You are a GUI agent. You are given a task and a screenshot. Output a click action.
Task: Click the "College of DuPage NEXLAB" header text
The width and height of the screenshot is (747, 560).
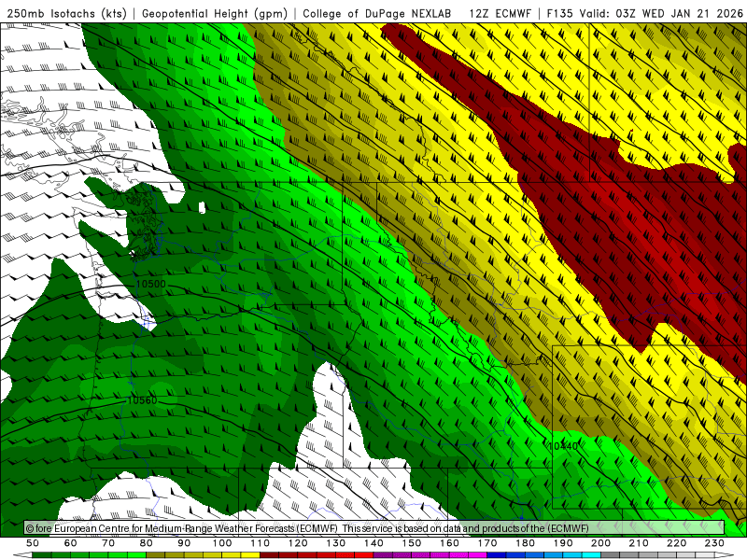click(x=377, y=13)
